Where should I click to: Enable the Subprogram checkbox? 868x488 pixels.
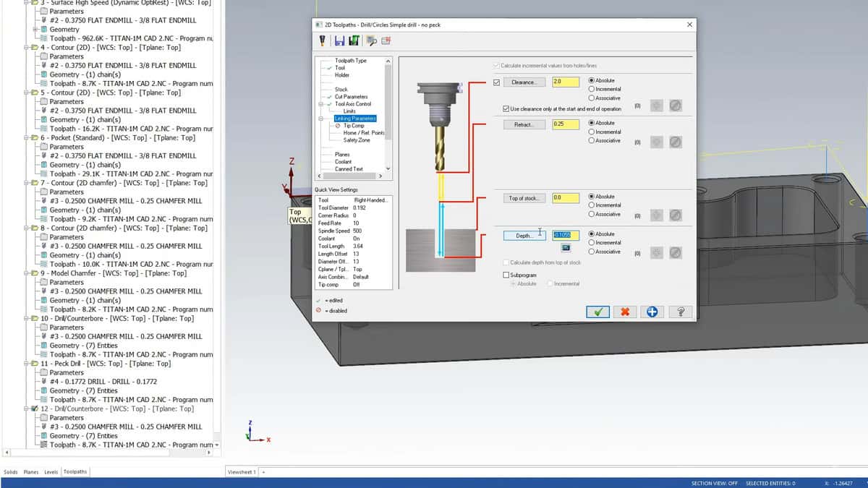point(506,275)
